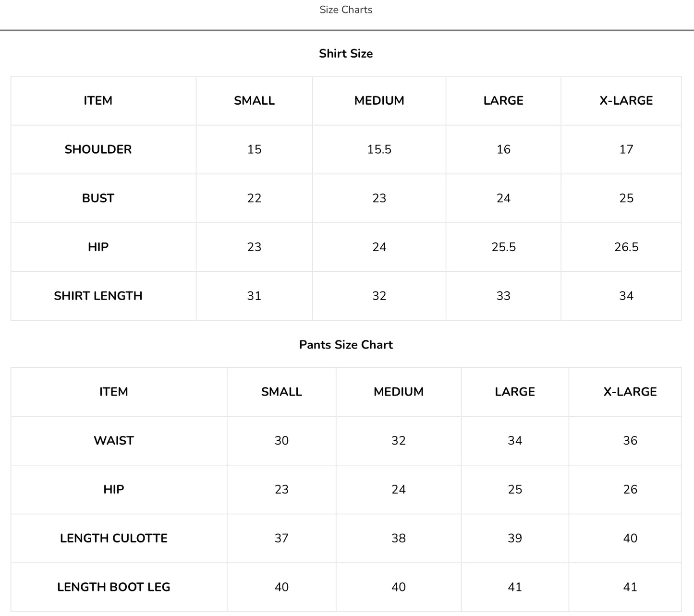Select the 15.5 shoulder medium cell

tap(379, 149)
